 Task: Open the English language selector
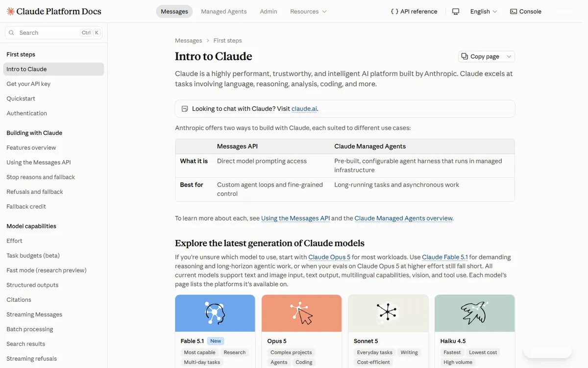point(484,11)
